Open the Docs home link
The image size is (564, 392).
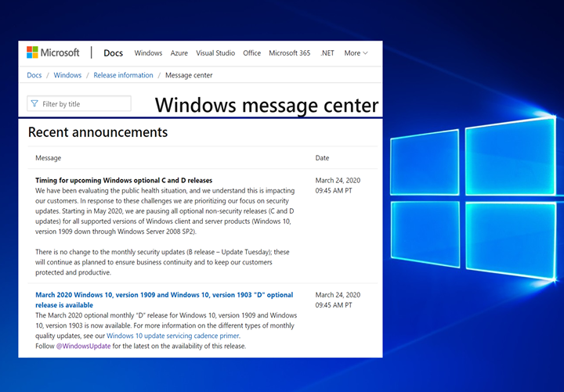[x=113, y=53]
